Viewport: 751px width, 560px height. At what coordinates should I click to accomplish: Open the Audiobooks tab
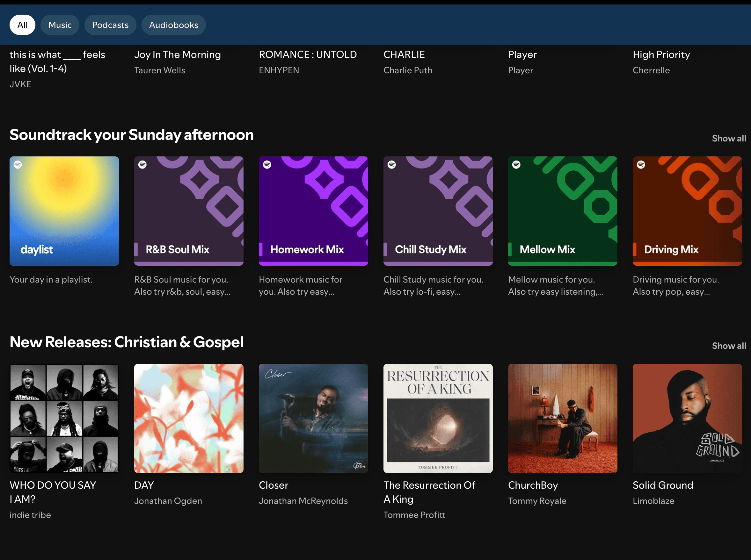[x=173, y=25]
